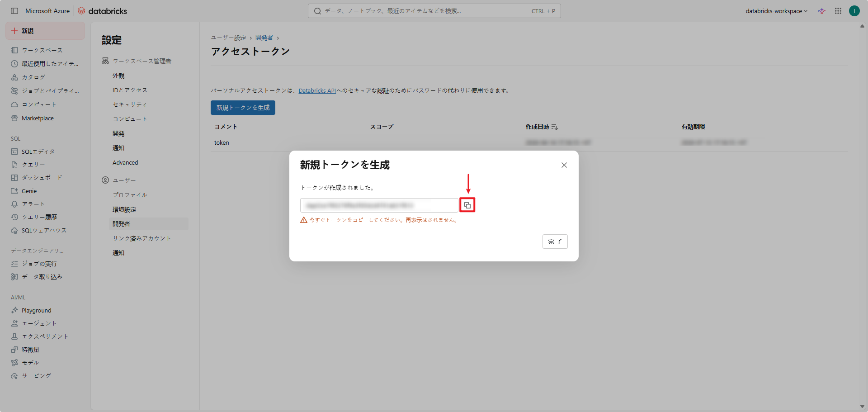Screen dimensions: 868x412
Task: Sort by 作成日時 column icon
Action: (555, 127)
